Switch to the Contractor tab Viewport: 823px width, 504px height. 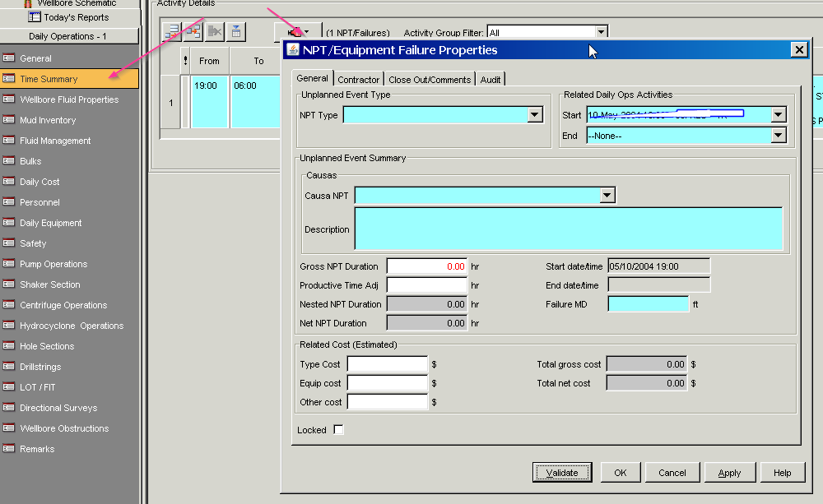click(359, 79)
